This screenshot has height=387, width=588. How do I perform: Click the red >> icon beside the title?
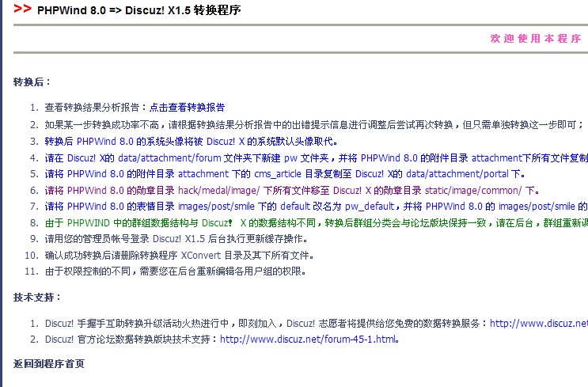22,9
